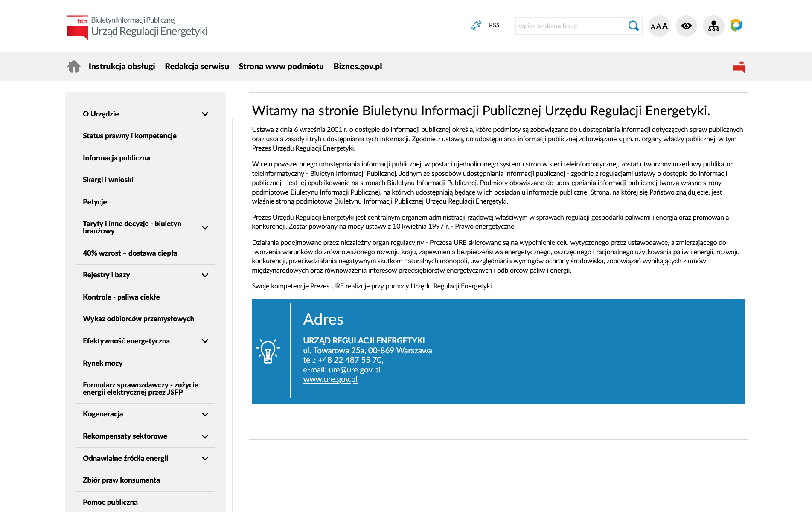The width and height of the screenshot is (812, 512).
Task: Click the RSS feed link
Action: (494, 26)
